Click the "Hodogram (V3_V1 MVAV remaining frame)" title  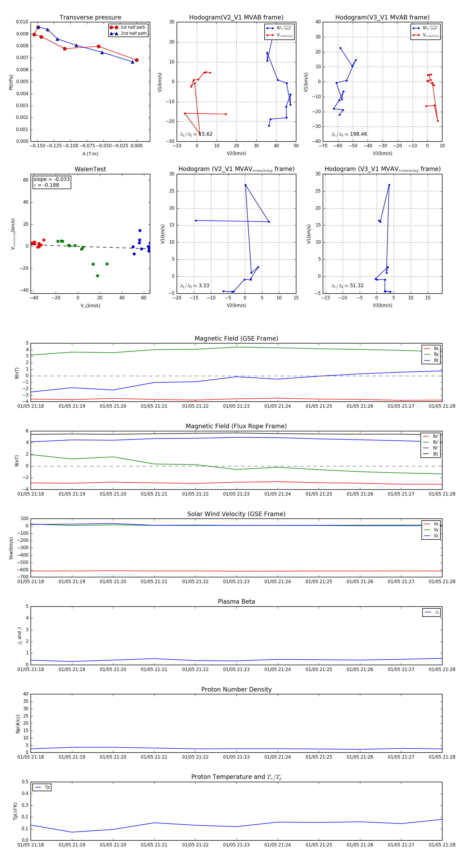click(382, 169)
